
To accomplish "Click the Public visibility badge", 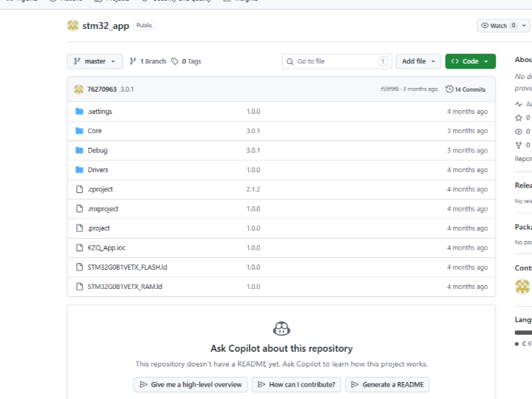I will point(144,25).
